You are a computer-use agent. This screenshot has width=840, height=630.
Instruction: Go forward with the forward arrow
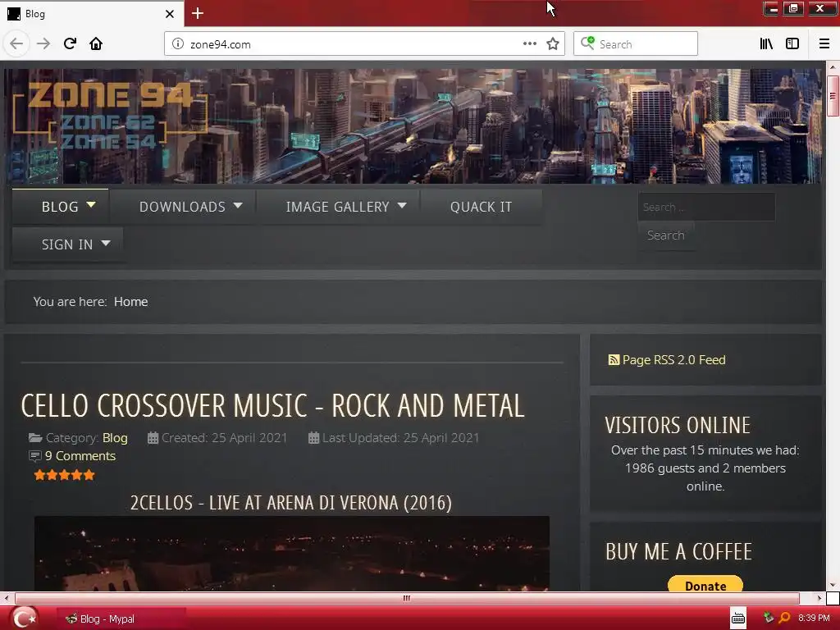point(43,43)
